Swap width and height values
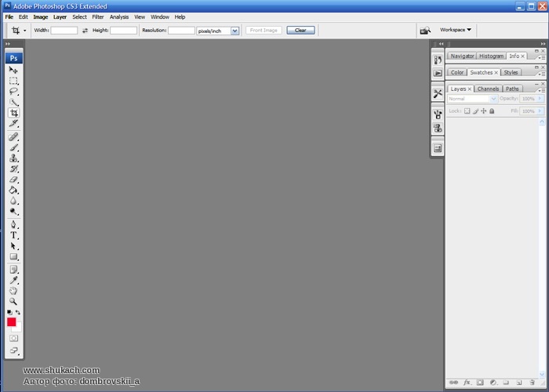Screen dimensions: 549x392 tap(85, 31)
